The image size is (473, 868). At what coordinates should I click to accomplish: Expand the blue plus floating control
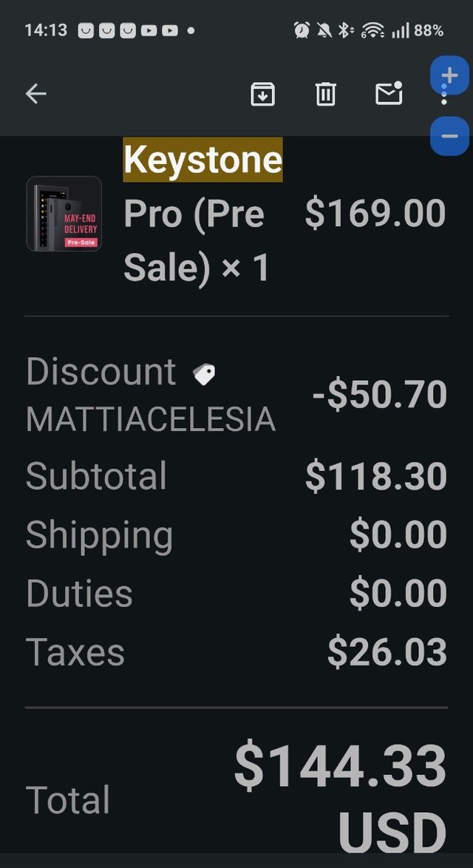449,75
